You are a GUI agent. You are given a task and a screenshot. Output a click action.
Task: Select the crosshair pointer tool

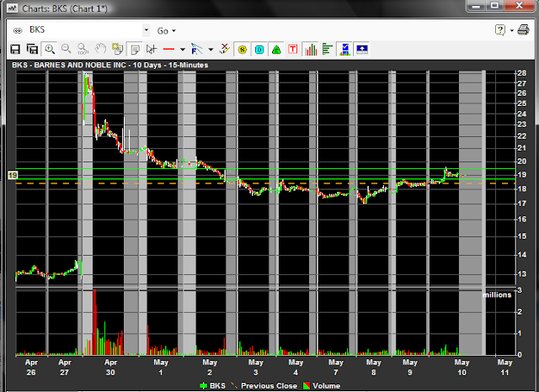point(152,49)
